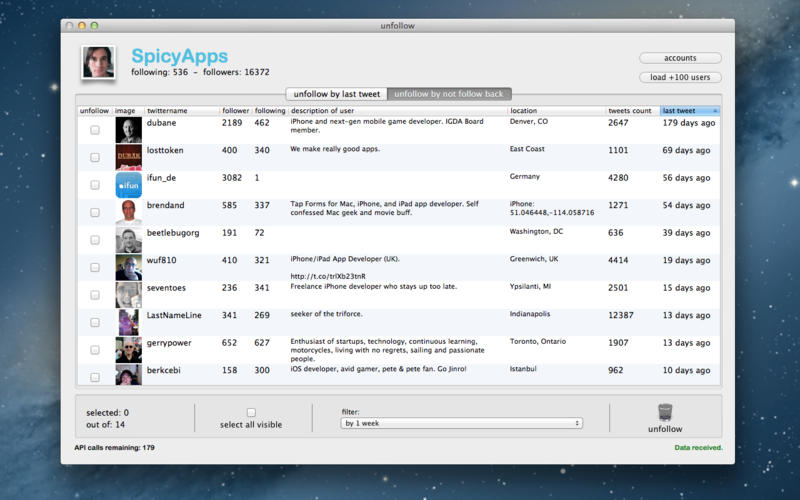Click LastNameLine's avatar image
Image resolution: width=800 pixels, height=500 pixels.
tap(129, 322)
